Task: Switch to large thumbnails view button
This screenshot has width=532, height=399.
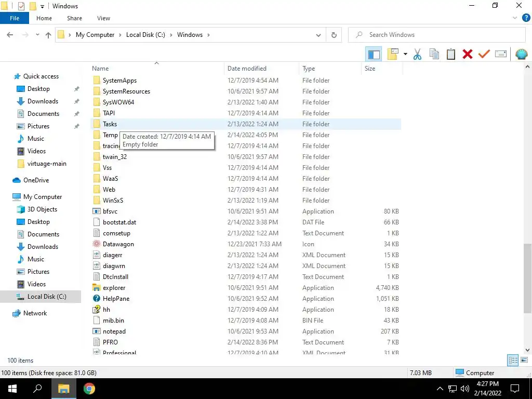Action: tap(524, 360)
